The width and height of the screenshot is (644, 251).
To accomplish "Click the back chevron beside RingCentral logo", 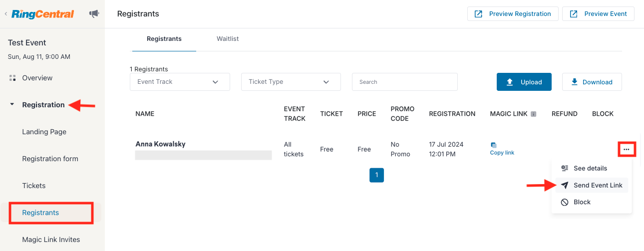I will coord(5,14).
